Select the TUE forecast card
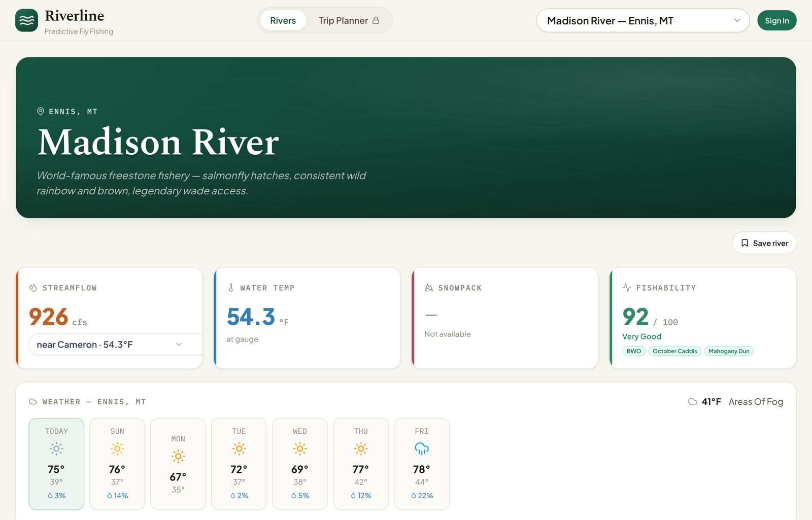 [239, 464]
